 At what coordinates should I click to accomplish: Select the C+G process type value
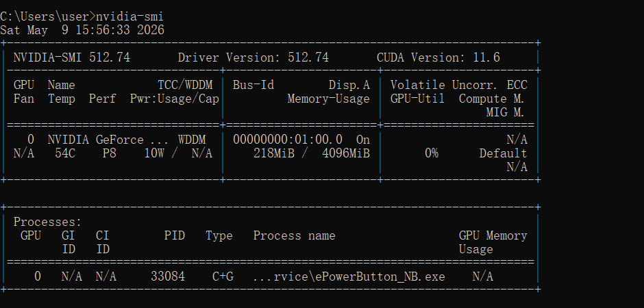[223, 277]
